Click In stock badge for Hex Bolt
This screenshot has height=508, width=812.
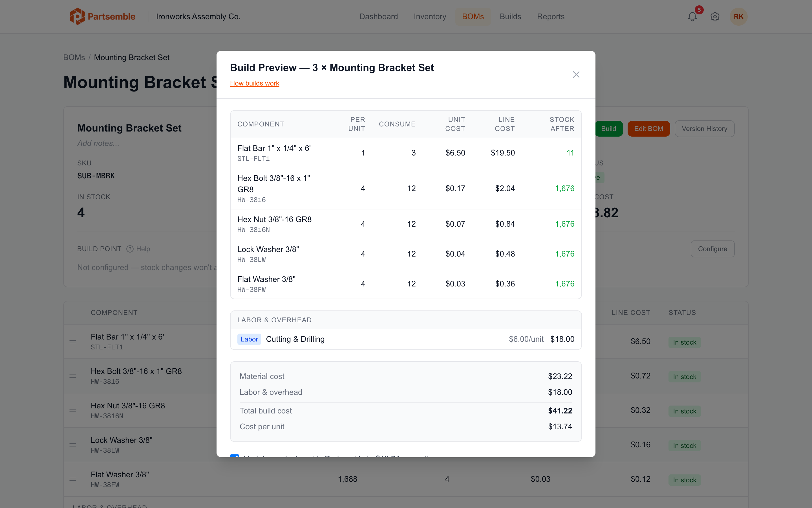click(x=685, y=377)
